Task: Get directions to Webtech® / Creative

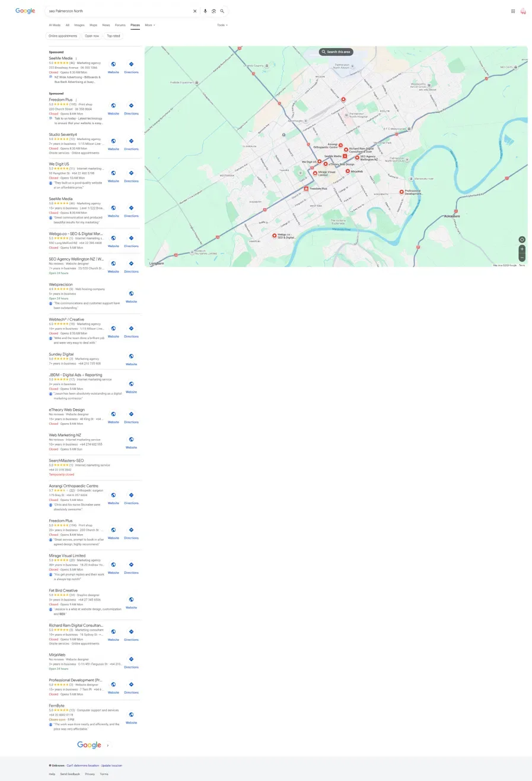Action: [131, 329]
